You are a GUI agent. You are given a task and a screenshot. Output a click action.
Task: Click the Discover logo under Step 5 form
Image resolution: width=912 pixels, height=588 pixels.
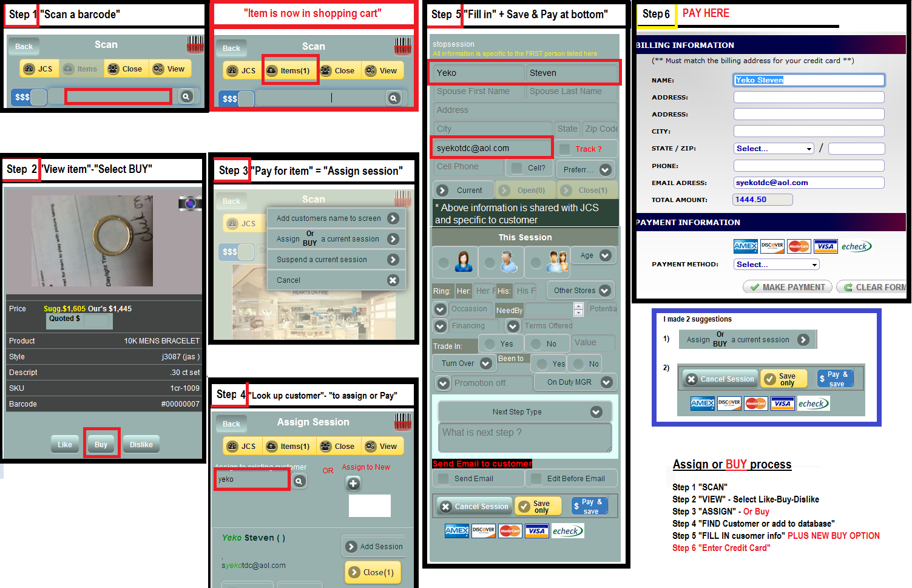tap(484, 530)
